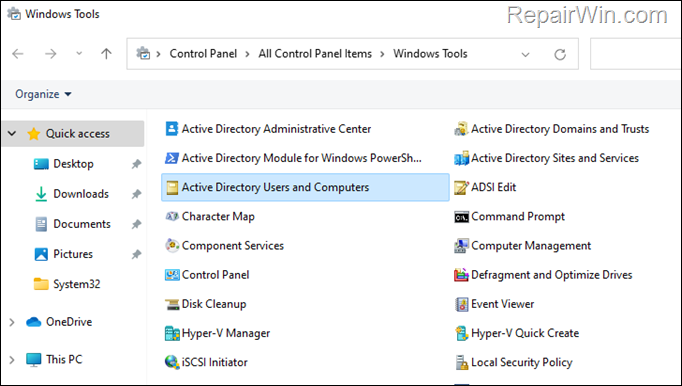Click the Disk Cleanup icon
This screenshot has width=682, height=386.
172,304
